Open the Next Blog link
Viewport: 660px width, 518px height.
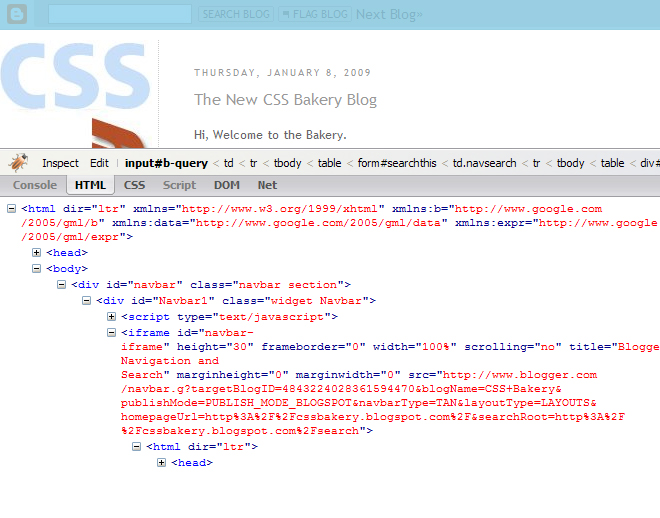(389, 14)
